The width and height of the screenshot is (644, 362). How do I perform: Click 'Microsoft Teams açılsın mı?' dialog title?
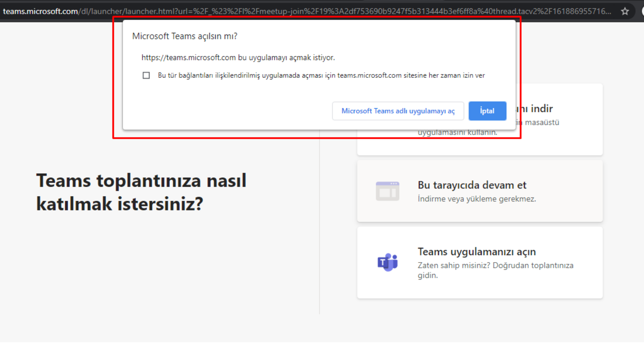[x=184, y=36]
